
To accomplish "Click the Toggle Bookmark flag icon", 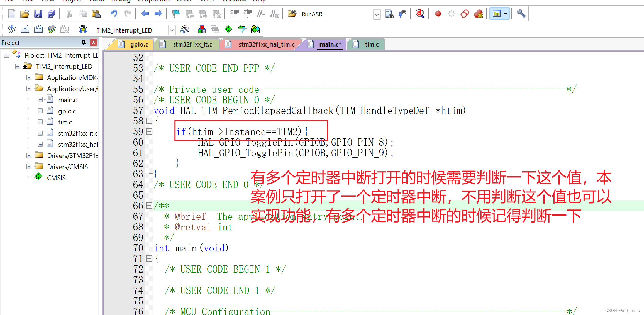I will pos(176,14).
